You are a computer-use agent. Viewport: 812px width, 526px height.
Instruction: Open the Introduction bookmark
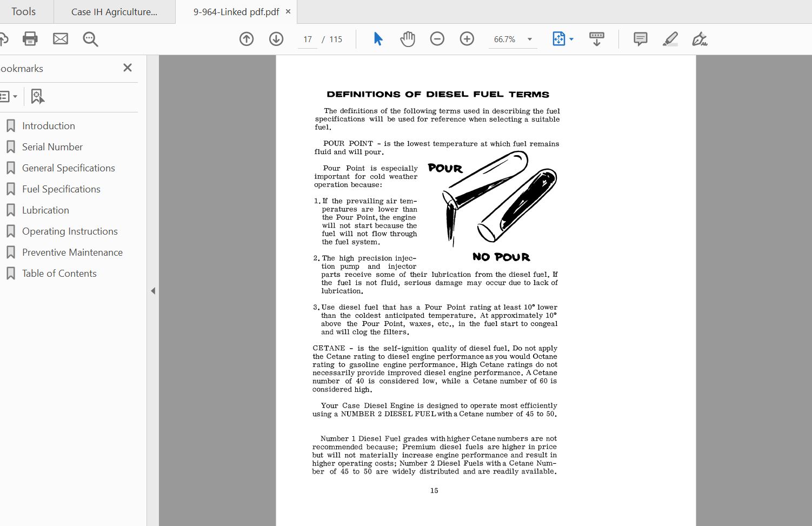[x=48, y=126]
